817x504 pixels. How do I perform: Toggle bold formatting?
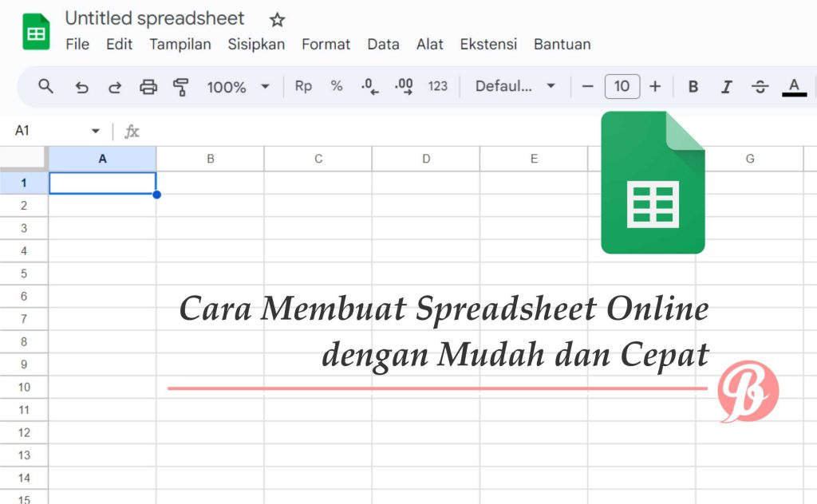pos(693,86)
